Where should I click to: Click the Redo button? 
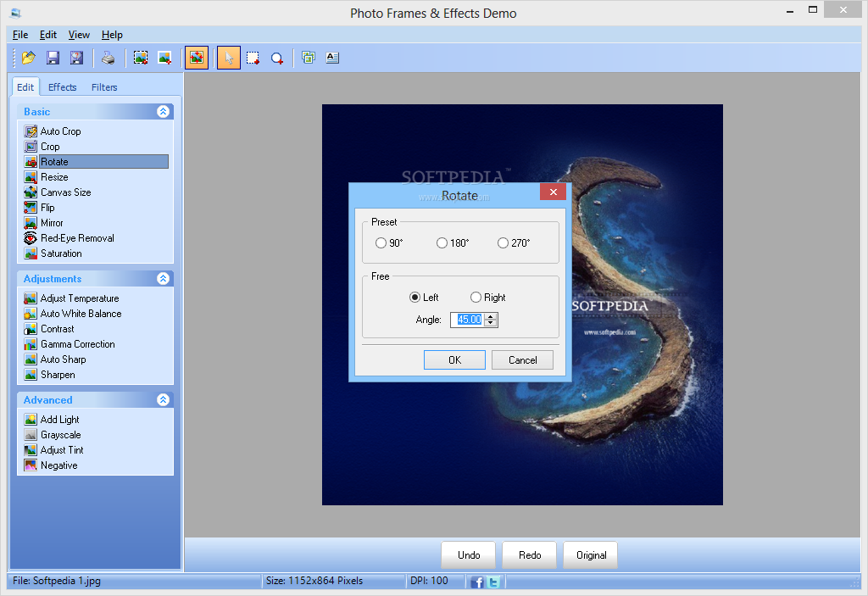pos(530,555)
